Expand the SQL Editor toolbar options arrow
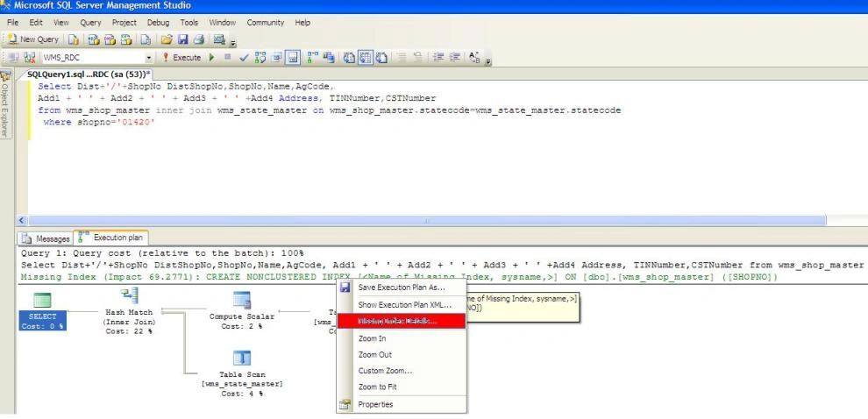The image size is (868, 419). tap(487, 61)
